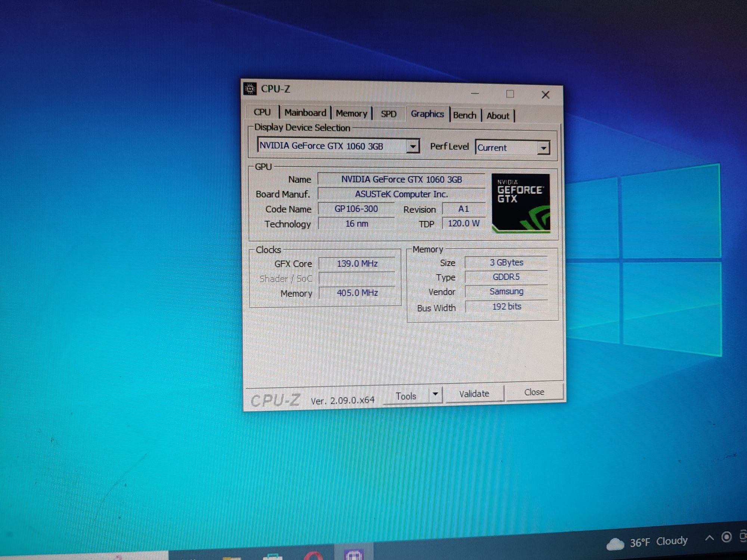747x560 pixels.
Task: Show hidden tray icons chevron
Action: pos(709,538)
